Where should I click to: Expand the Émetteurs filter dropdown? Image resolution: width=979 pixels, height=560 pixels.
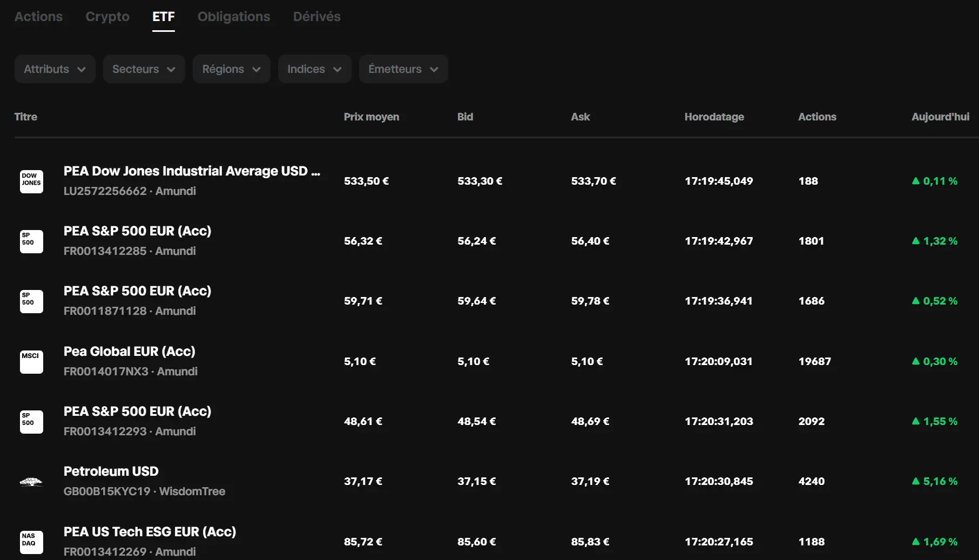(403, 69)
